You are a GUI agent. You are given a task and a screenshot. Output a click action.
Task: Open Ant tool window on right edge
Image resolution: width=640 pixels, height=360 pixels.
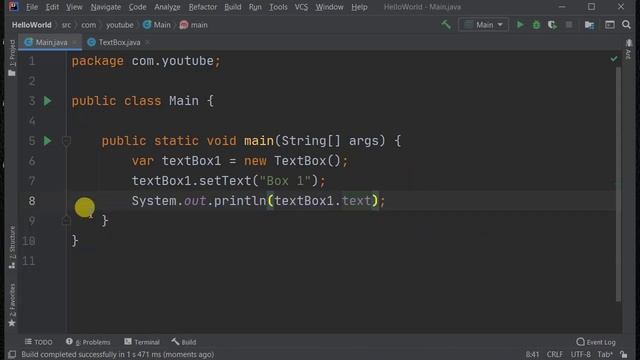(629, 49)
